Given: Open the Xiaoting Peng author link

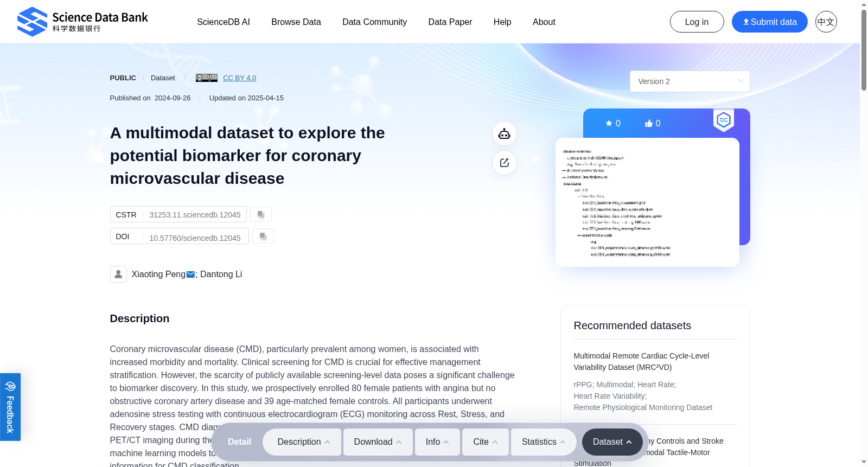Looking at the screenshot, I should tap(158, 274).
